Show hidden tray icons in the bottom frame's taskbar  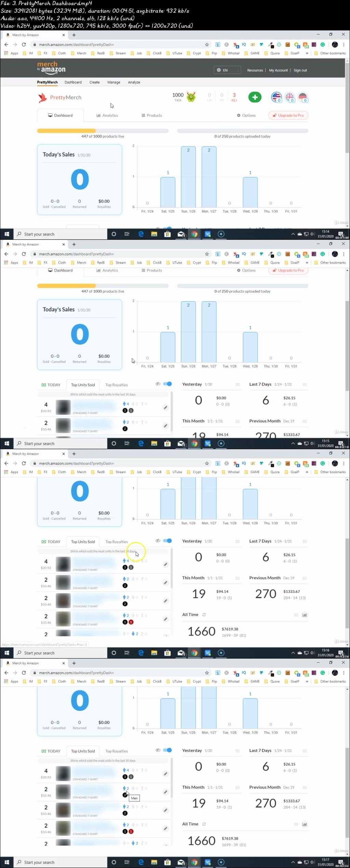293,862
